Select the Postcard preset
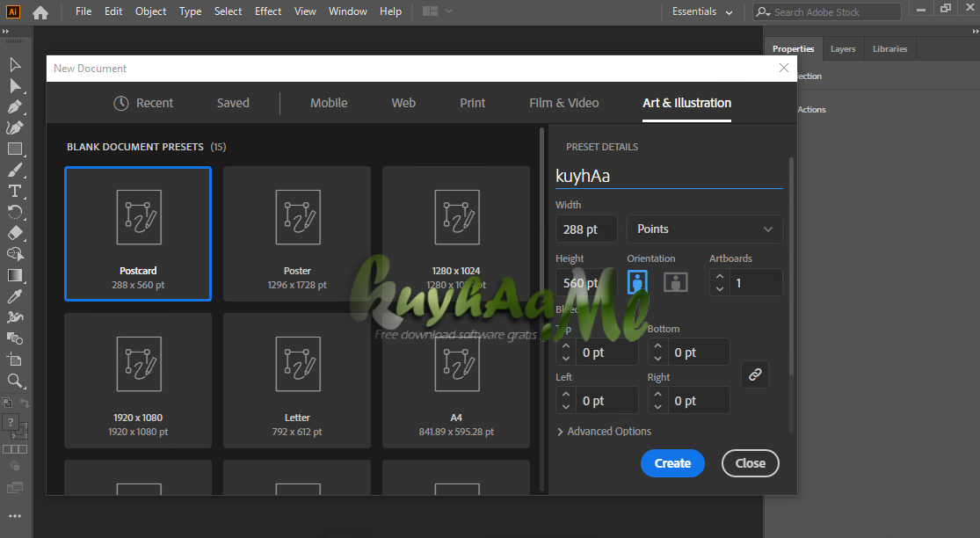Screen dimensions: 980x538 click(138, 234)
